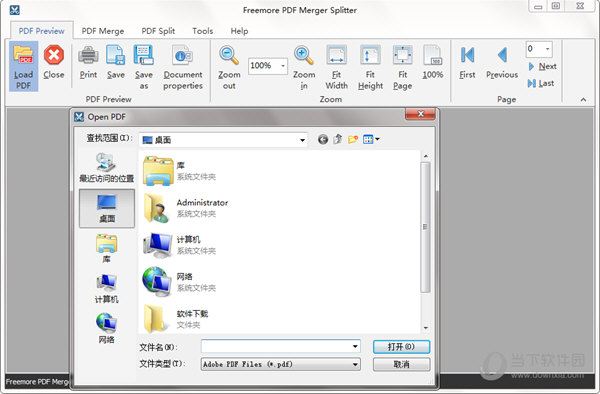Select 桌面 in places sidebar

coord(107,208)
